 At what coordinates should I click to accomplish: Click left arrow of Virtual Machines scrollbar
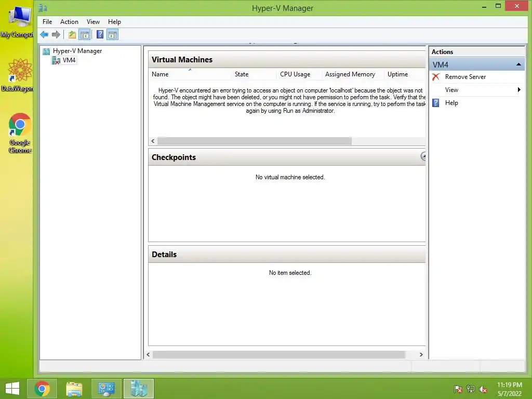click(153, 141)
